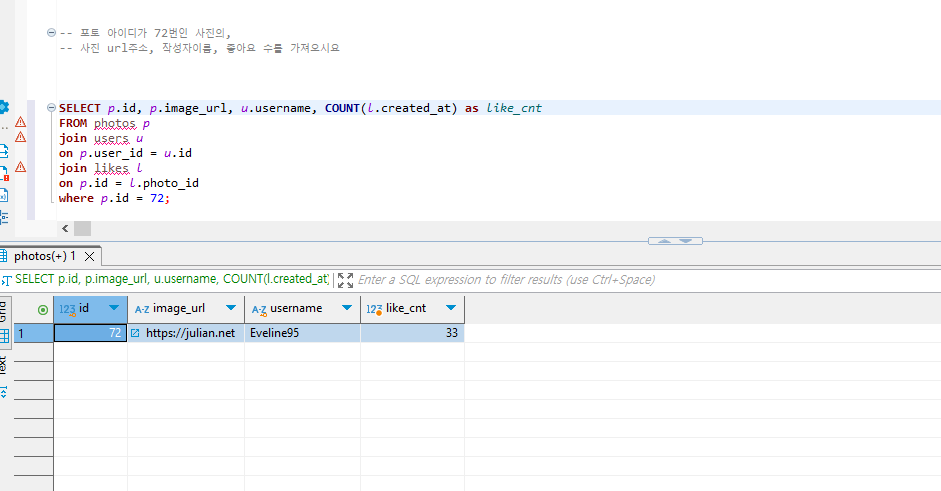Click the p.user_id text in on clause

click(x=111, y=153)
